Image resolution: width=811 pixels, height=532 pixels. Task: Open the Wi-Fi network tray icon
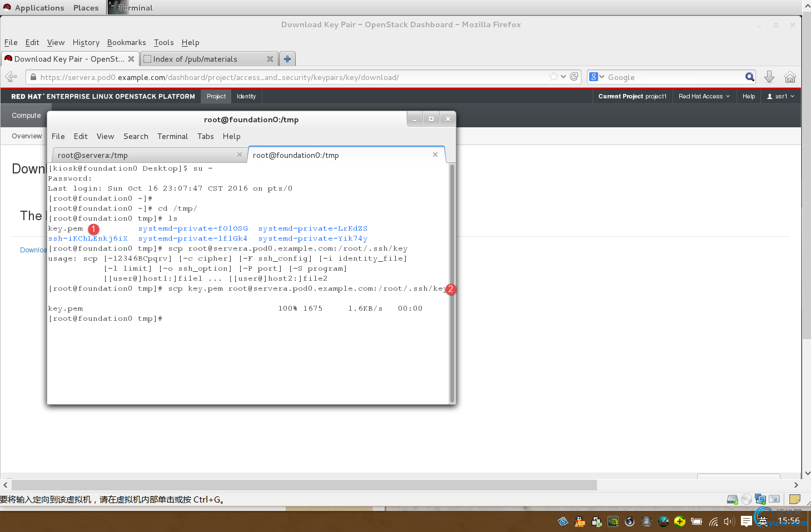click(x=714, y=521)
